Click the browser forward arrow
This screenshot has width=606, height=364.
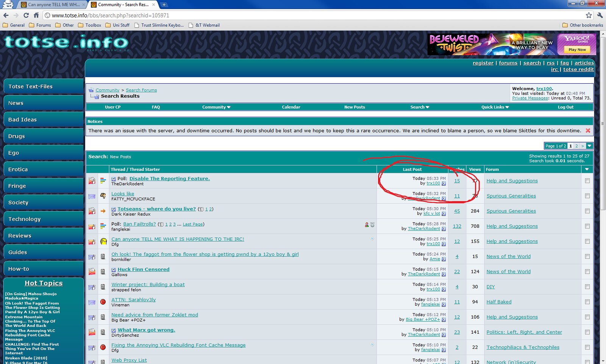point(16,15)
